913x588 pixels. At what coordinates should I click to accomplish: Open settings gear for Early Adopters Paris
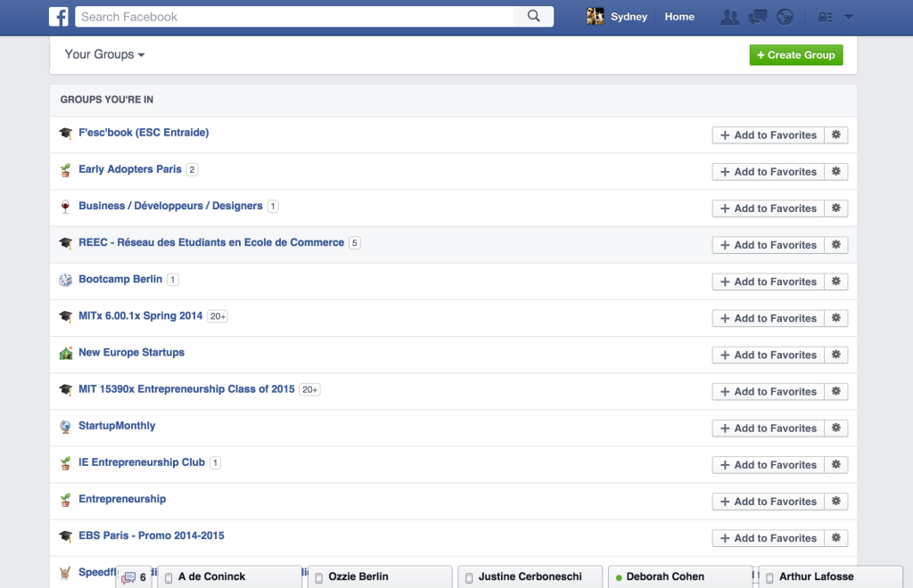836,172
